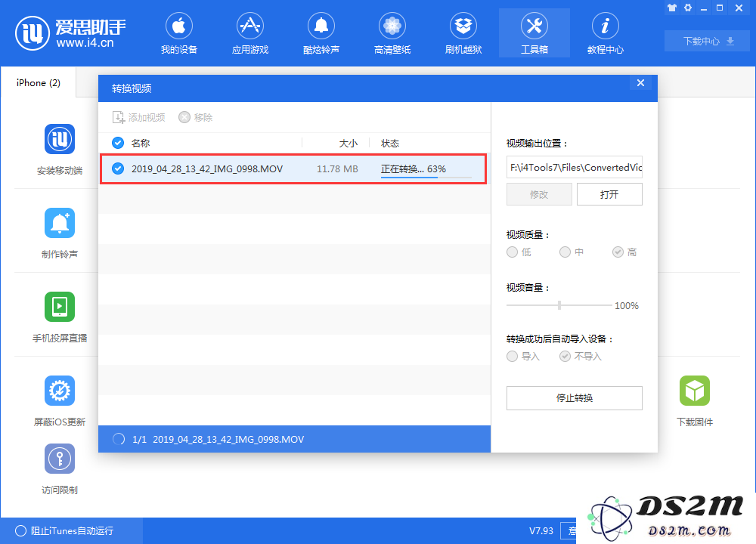Click 打开 to open output folder

[x=609, y=194]
